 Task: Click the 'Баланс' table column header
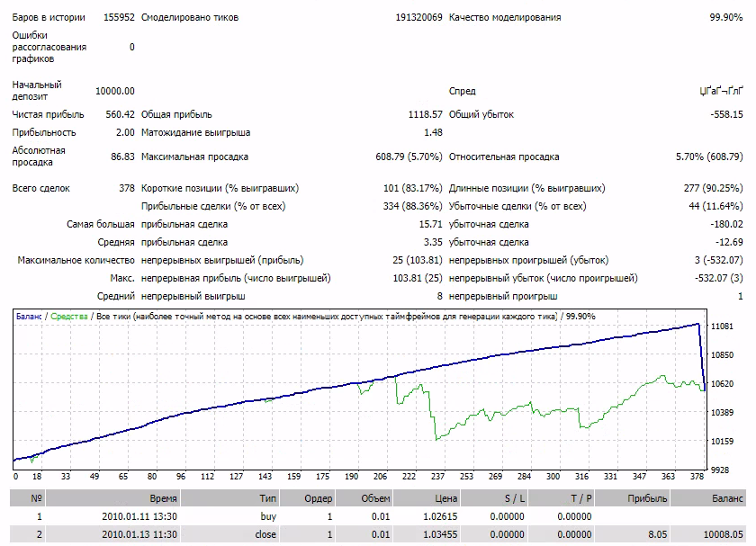(708, 498)
